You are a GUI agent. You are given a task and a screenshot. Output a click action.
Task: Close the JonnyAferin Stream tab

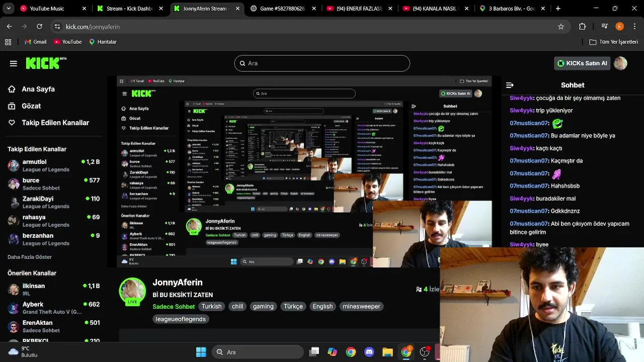pos(237,9)
